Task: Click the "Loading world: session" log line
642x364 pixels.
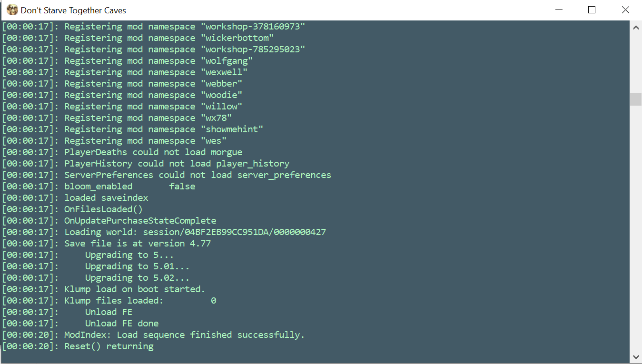Action: tap(195, 232)
